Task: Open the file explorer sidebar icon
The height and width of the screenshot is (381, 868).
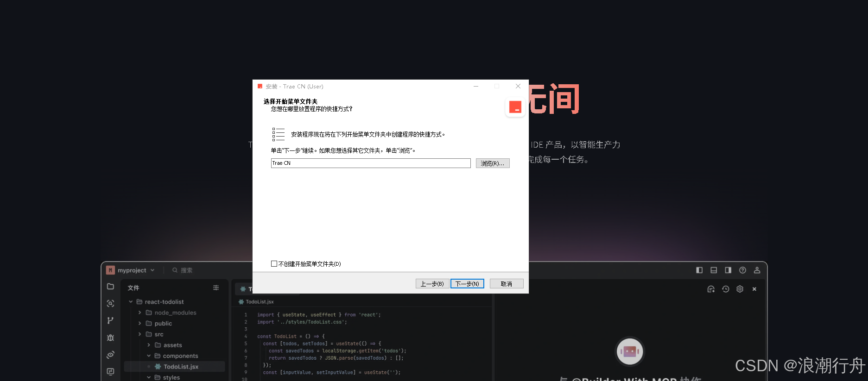Action: pyautogui.click(x=110, y=287)
